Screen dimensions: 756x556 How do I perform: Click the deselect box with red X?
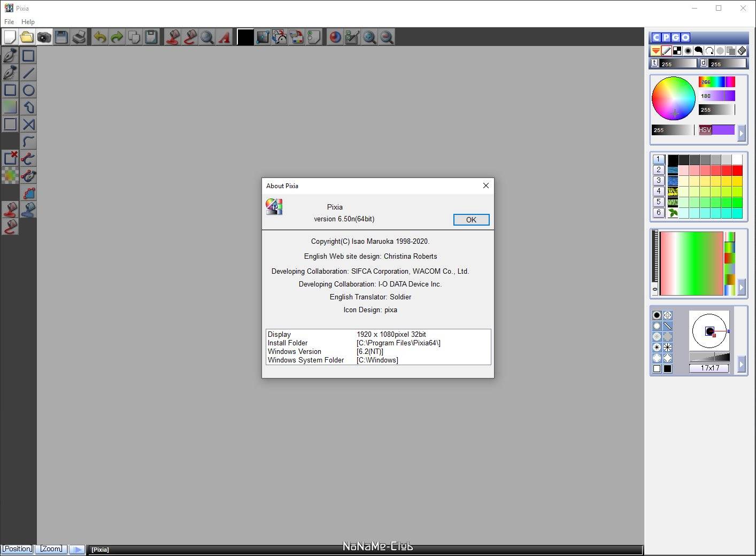(x=10, y=158)
